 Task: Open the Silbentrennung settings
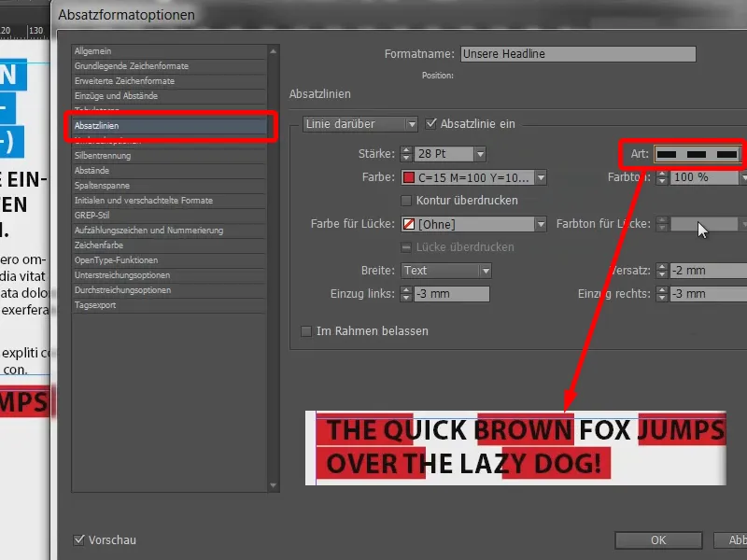[x=169, y=156]
